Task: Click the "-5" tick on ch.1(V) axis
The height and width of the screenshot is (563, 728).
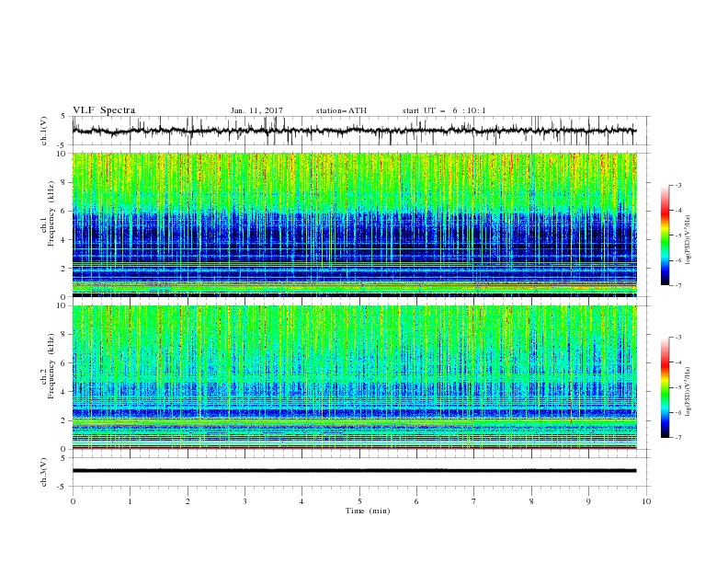Action: click(63, 145)
